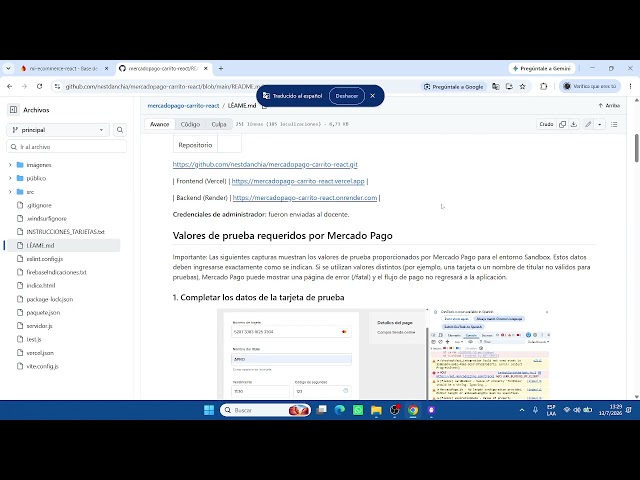Viewport: 640px width, 480px height.
Task: Copy the file path next to LÉAME.md
Action: (x=264, y=106)
